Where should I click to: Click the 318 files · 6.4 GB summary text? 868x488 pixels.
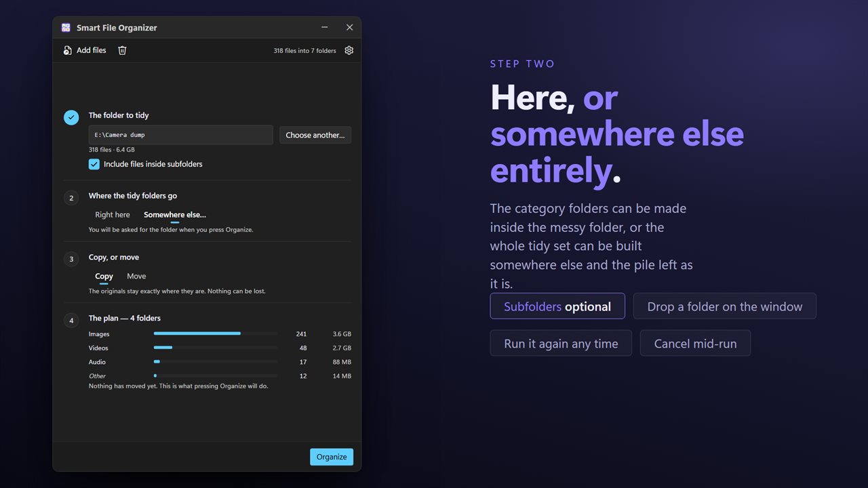coord(112,150)
